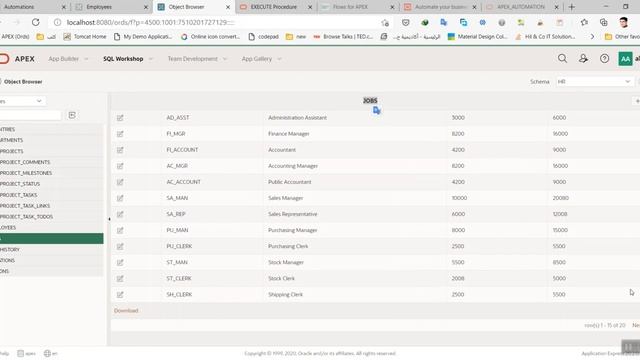Open the Schema HR dropdown
This screenshot has width=640, height=360.
point(594,82)
